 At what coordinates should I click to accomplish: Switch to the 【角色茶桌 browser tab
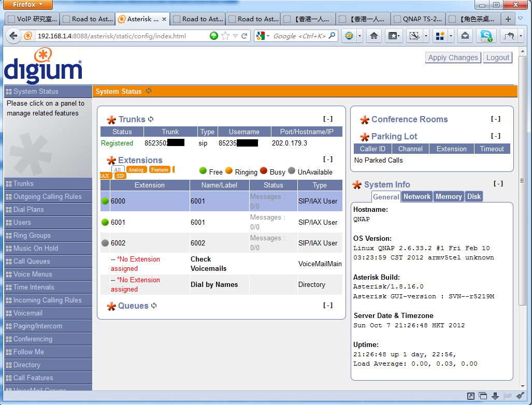click(473, 19)
